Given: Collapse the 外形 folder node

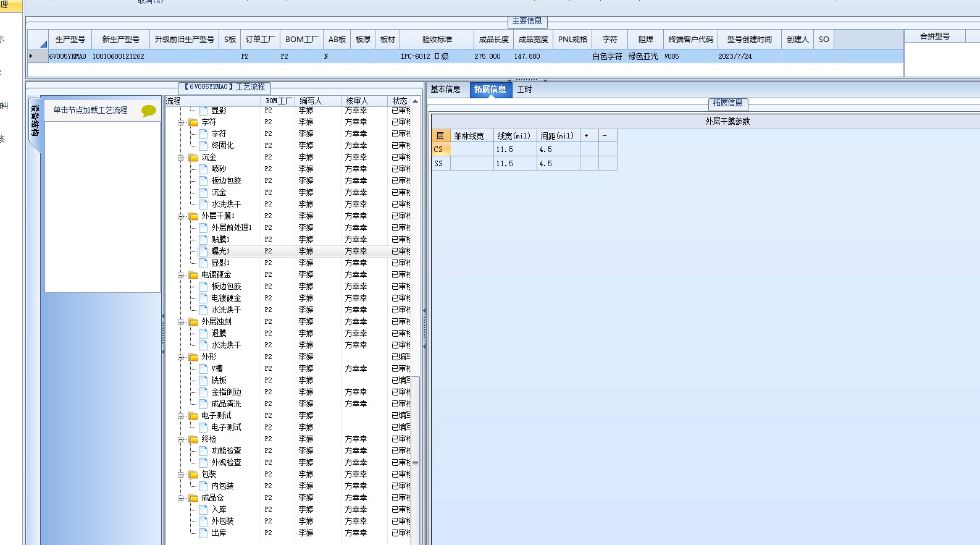Looking at the screenshot, I should (182, 357).
